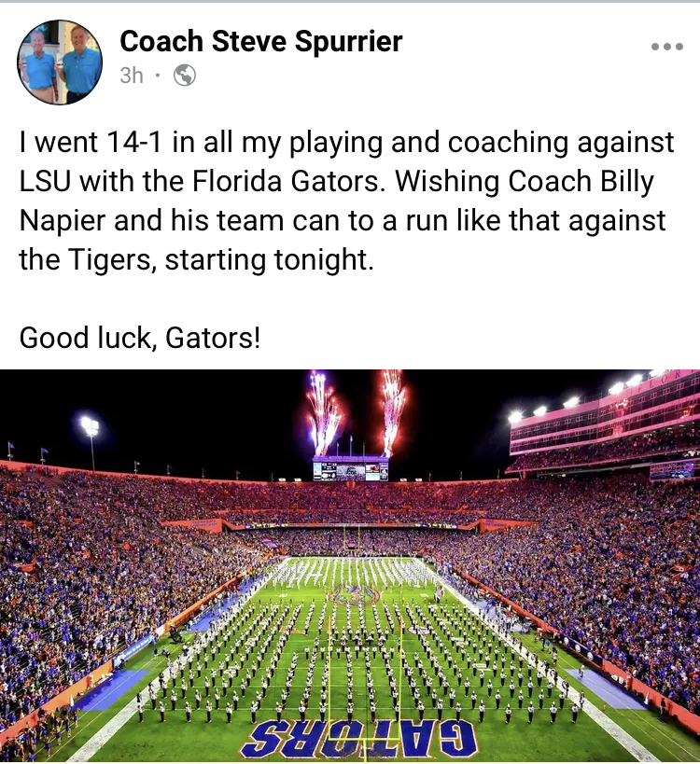The image size is (700, 764).
Task: Click the 'the Tigers, starting tonight.' line
Action: (x=196, y=259)
